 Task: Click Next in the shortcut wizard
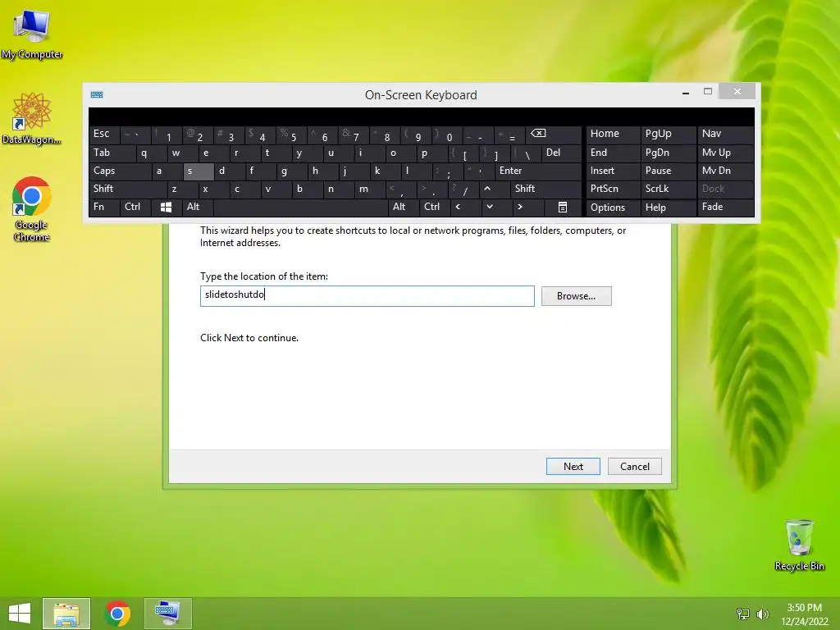573,467
